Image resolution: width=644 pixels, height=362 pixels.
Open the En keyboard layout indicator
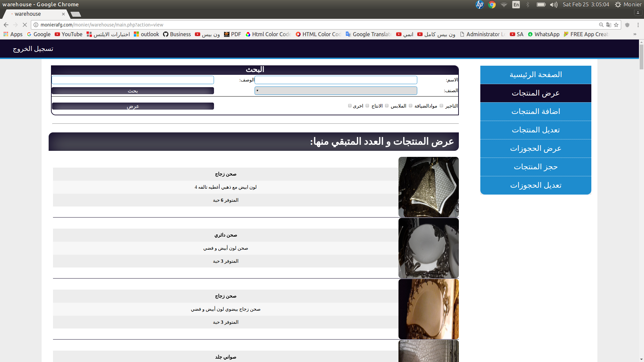tap(516, 4)
